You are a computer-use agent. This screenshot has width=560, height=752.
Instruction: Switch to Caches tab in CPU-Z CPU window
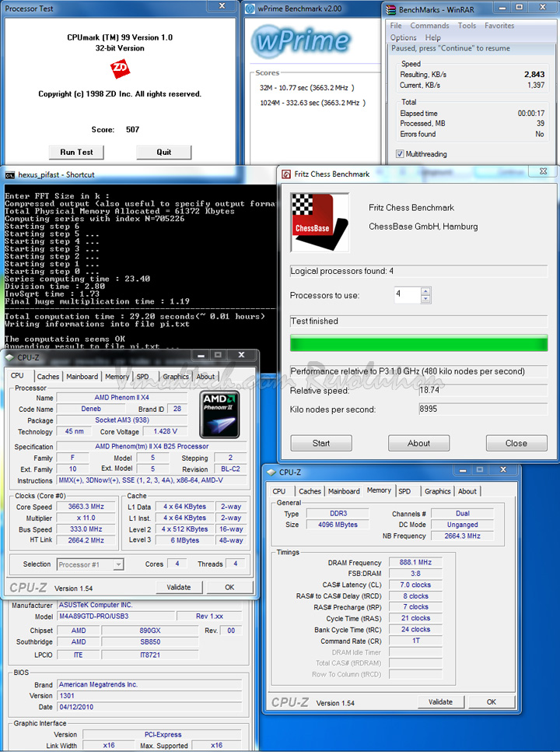pos(48,377)
